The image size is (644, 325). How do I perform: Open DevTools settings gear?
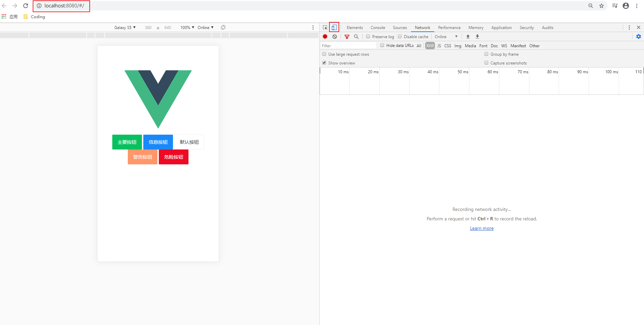(638, 36)
